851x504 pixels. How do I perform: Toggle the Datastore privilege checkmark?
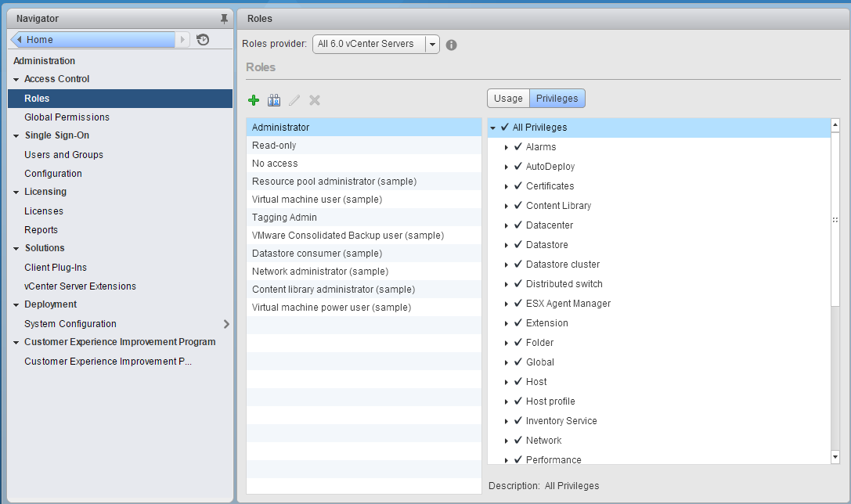click(518, 245)
